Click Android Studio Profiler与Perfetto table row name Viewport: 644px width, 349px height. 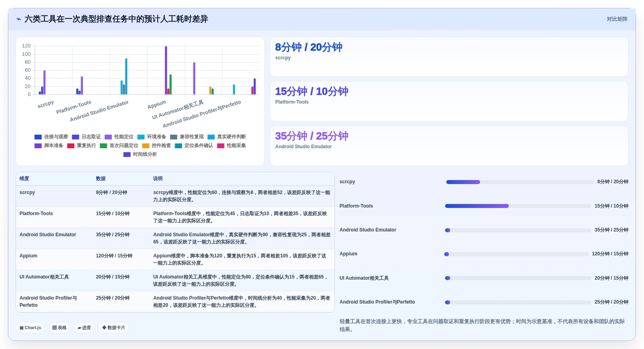48,302
